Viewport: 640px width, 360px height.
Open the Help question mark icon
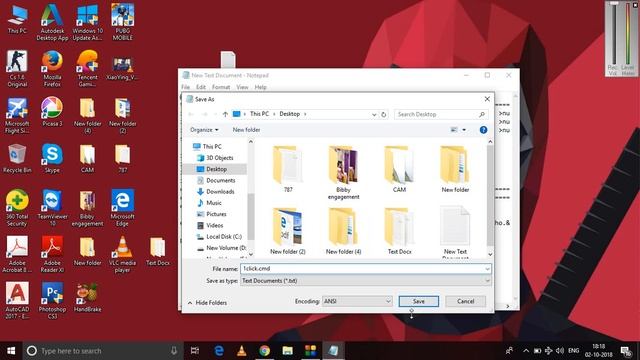pyautogui.click(x=483, y=130)
